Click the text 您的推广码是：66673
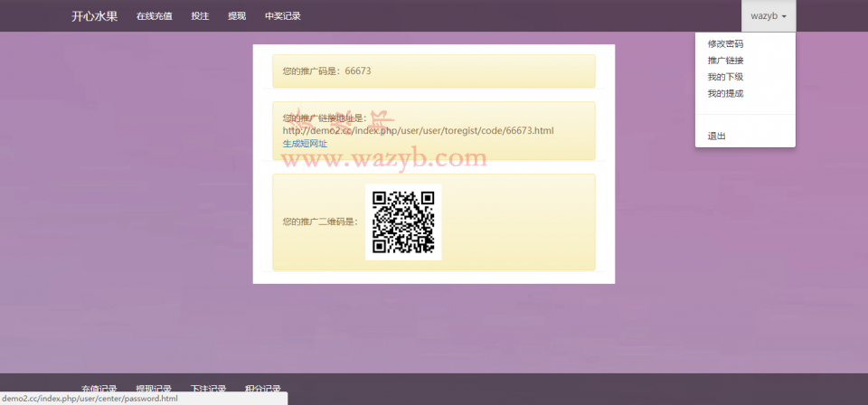This screenshot has width=868, height=405. coord(326,71)
